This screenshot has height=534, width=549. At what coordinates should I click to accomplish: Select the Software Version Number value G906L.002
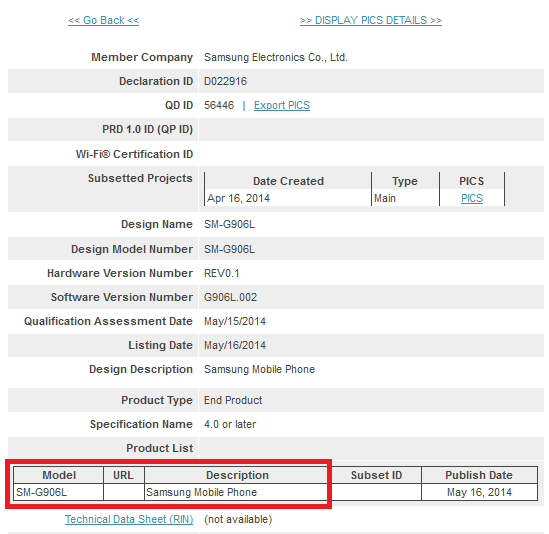230,297
